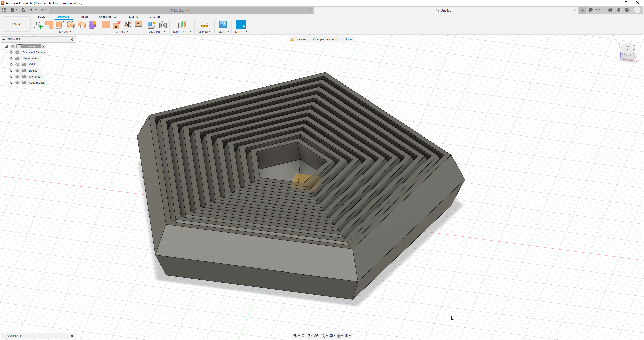Click the Save link in unsaved warning
This screenshot has height=340, width=644.
click(x=348, y=39)
